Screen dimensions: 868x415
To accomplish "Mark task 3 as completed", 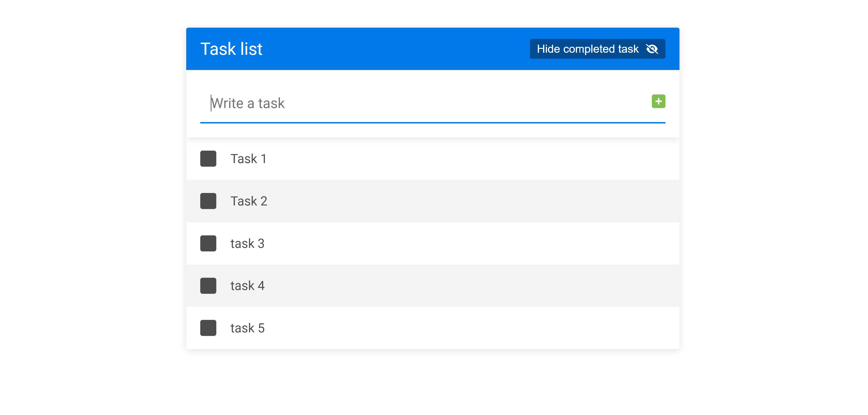I will coord(208,243).
